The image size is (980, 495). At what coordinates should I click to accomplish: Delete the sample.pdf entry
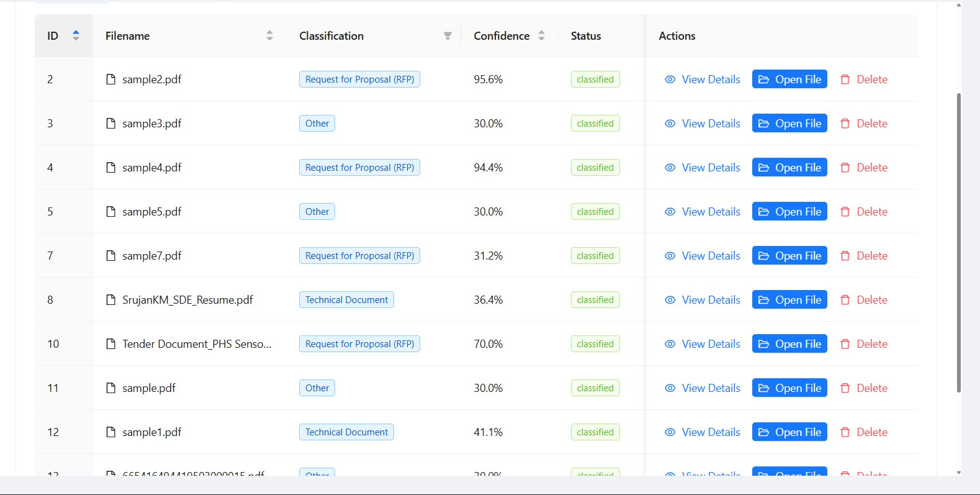pyautogui.click(x=863, y=388)
